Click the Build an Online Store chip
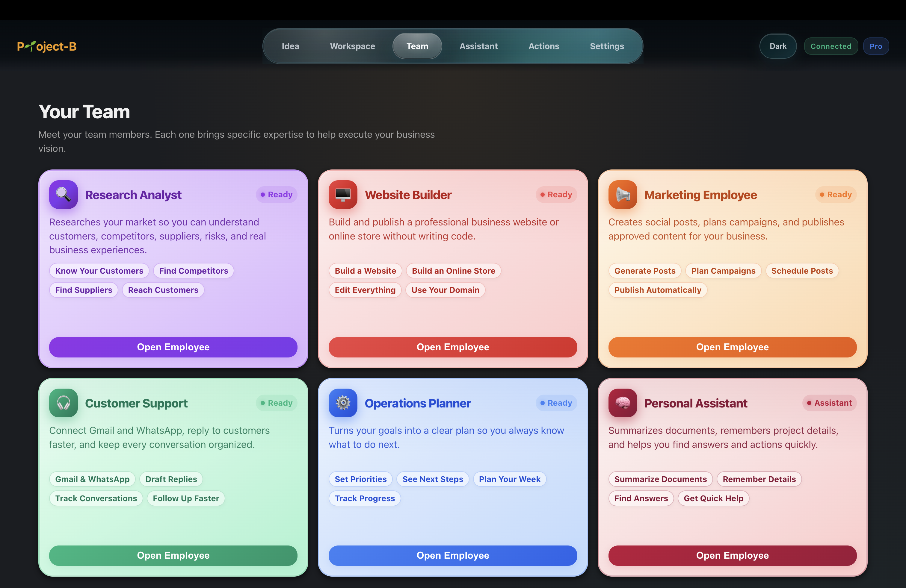This screenshot has height=588, width=906. pyautogui.click(x=453, y=270)
